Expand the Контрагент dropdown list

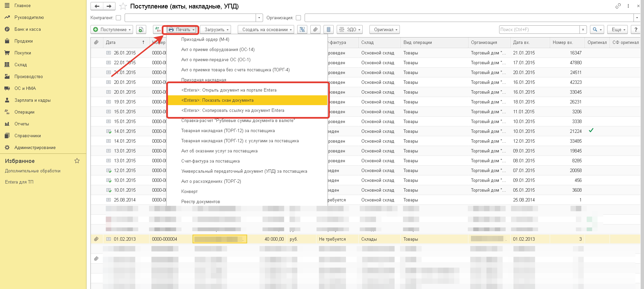(259, 18)
